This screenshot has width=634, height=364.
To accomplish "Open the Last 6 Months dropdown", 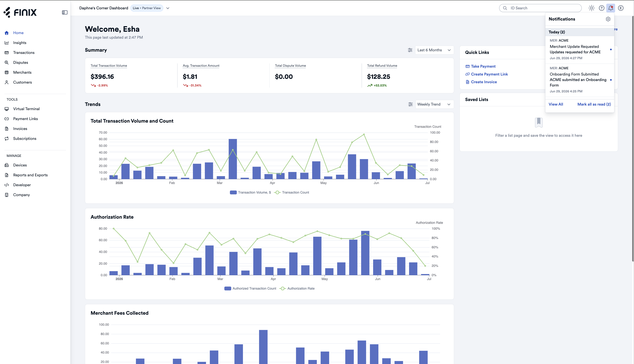I will [434, 50].
